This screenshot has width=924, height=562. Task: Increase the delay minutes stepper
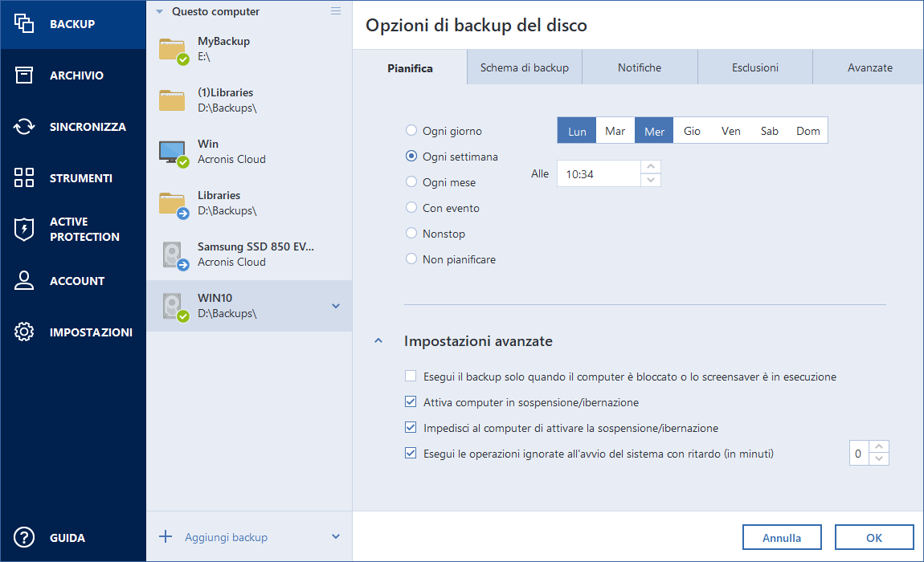point(881,448)
